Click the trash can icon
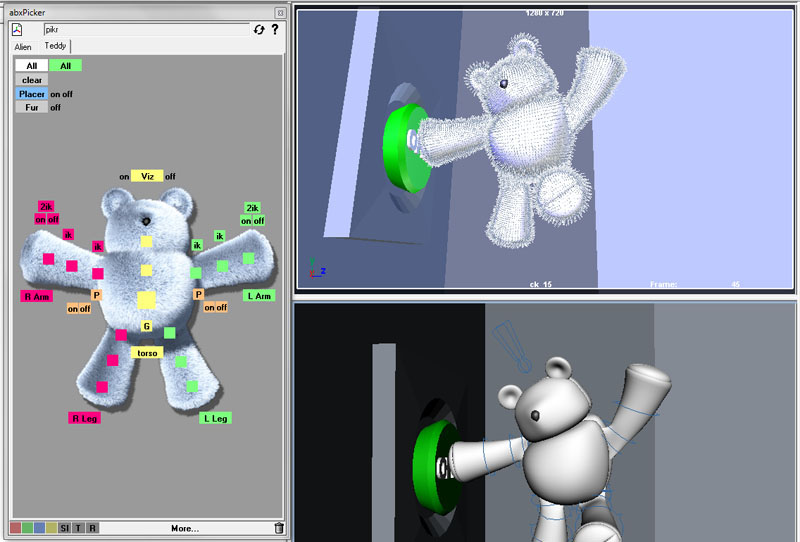Image resolution: width=800 pixels, height=542 pixels. tap(278, 528)
